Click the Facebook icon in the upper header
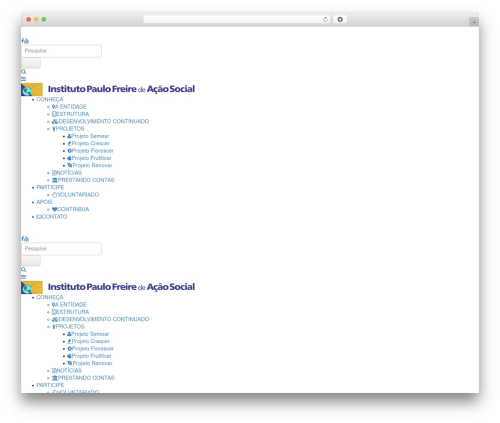500x423 pixels. (x=22, y=41)
